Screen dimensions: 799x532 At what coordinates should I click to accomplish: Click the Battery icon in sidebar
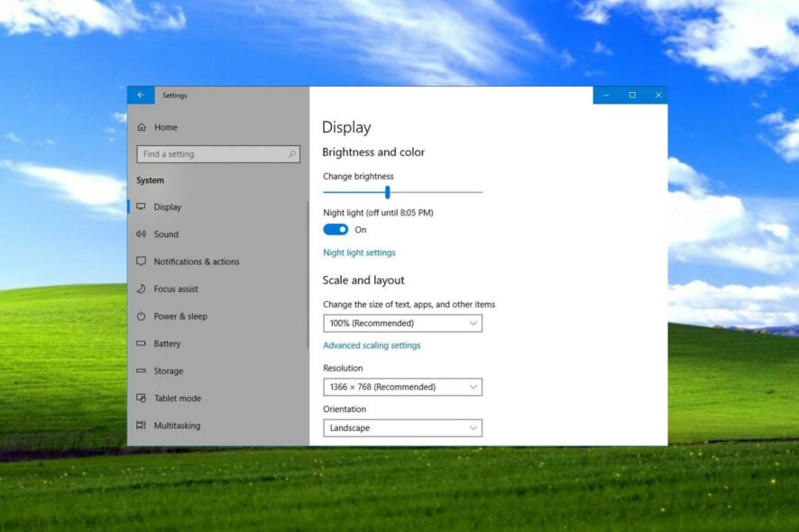pos(142,344)
